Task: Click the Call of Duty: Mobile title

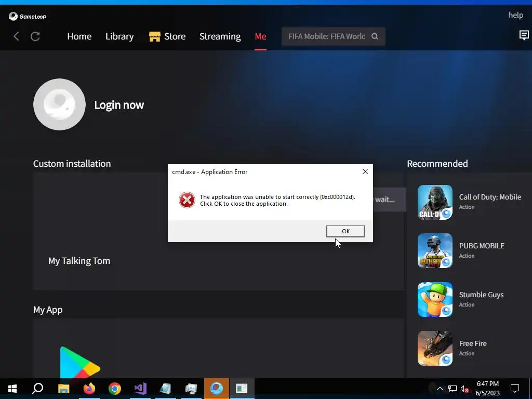Action: pos(490,197)
